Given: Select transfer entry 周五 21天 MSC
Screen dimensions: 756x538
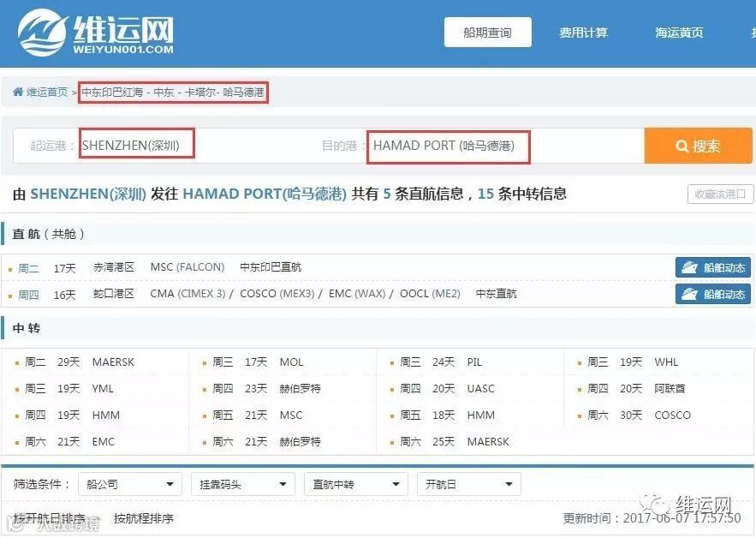Looking at the screenshot, I should pyautogui.click(x=258, y=415).
